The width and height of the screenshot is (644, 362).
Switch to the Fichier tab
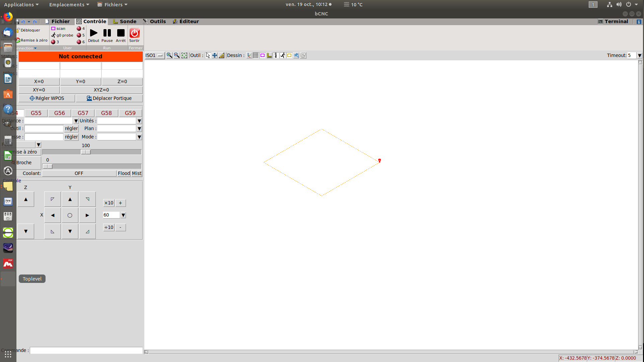57,21
